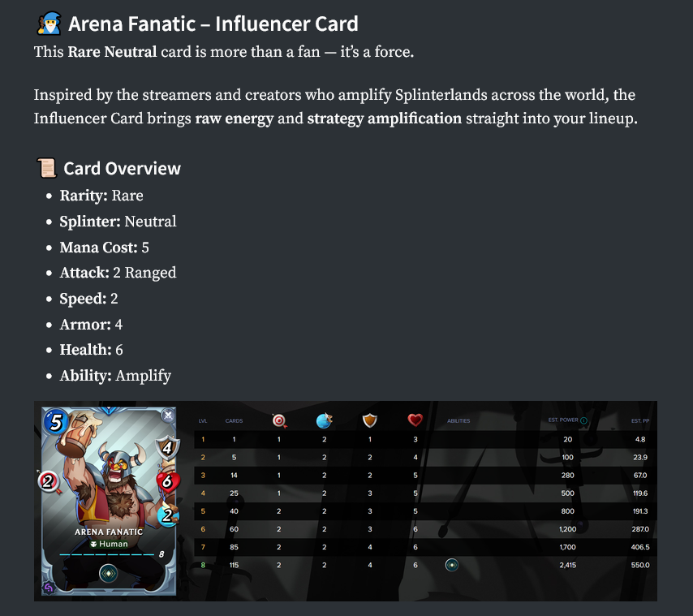This screenshot has height=616, width=693.
Task: Click the Arena Fanatic – Influencer Card heading
Action: 213,24
